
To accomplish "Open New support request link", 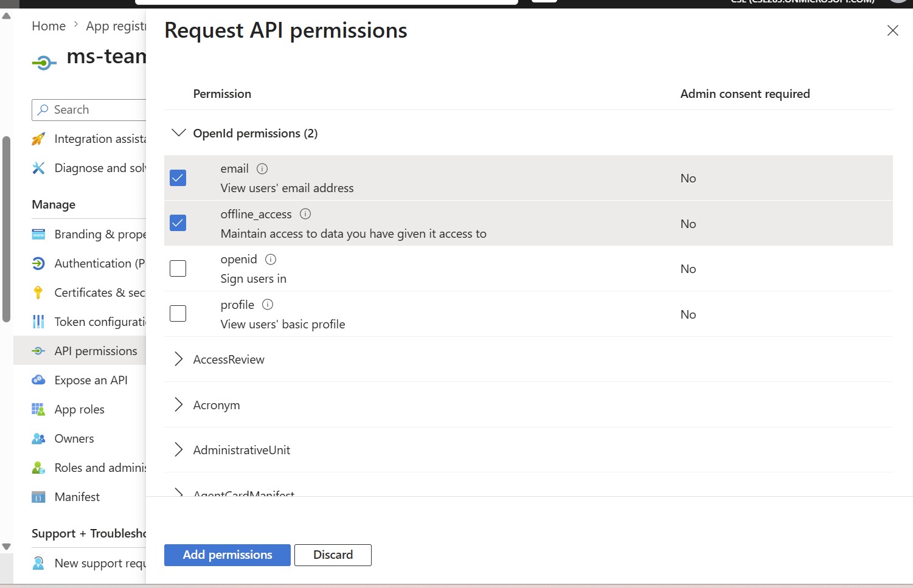I will click(100, 563).
